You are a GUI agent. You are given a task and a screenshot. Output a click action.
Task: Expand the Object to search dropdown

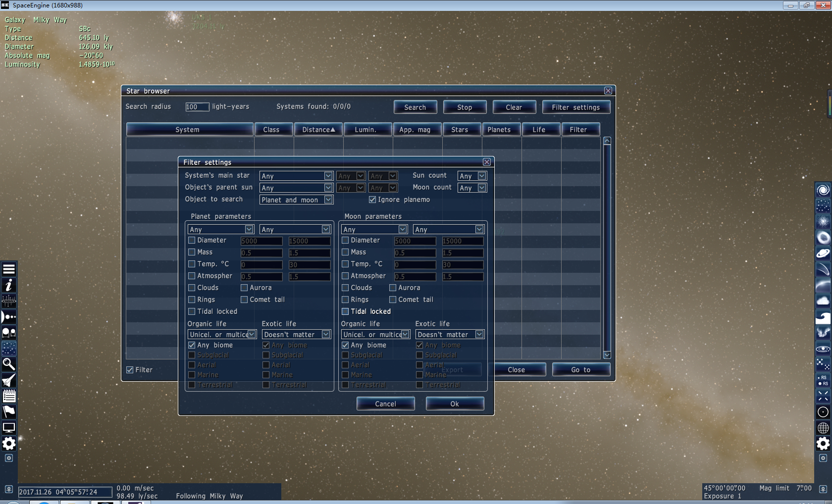[x=296, y=200]
